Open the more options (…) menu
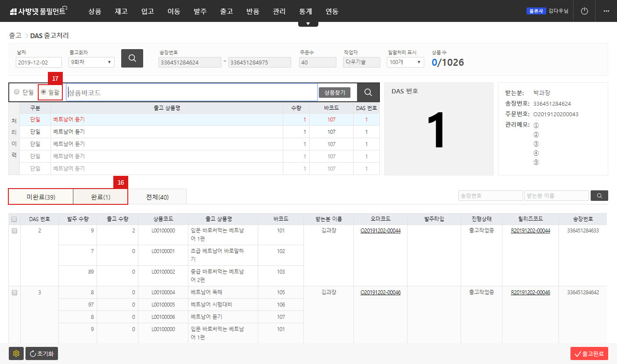The image size is (617, 364). [606, 11]
